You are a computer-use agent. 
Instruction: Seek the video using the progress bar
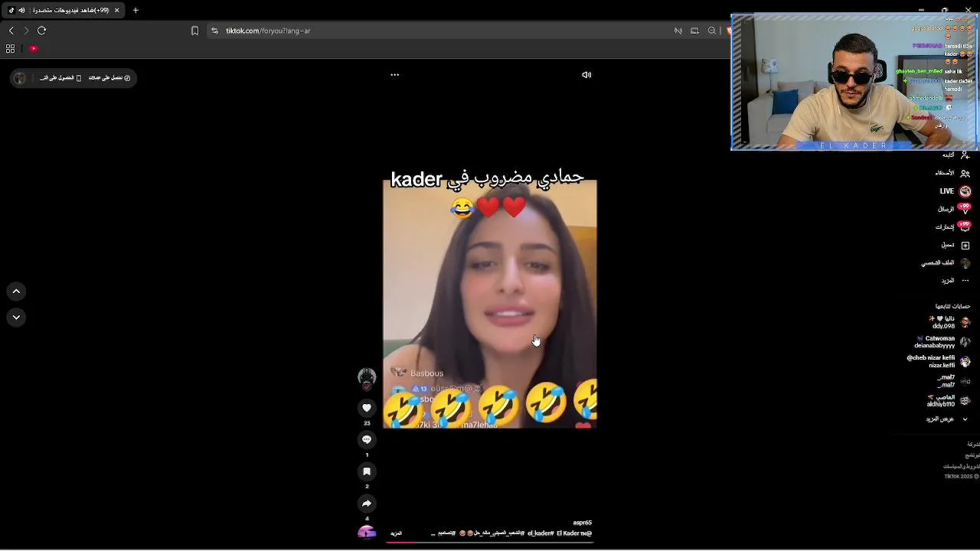[489, 542]
